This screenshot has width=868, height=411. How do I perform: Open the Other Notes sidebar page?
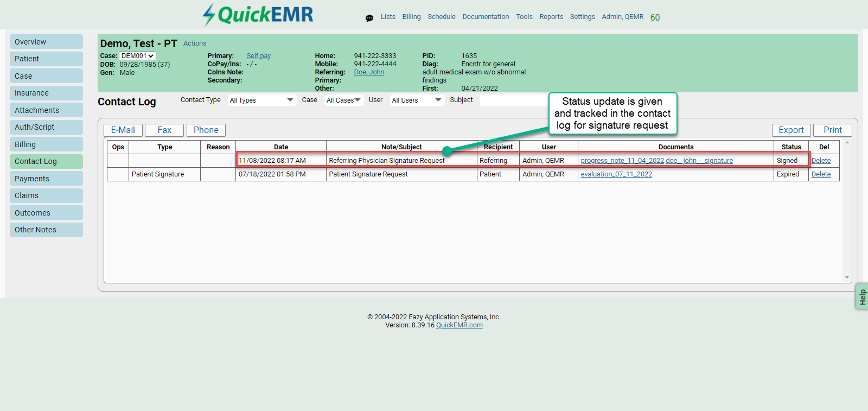[x=46, y=230]
